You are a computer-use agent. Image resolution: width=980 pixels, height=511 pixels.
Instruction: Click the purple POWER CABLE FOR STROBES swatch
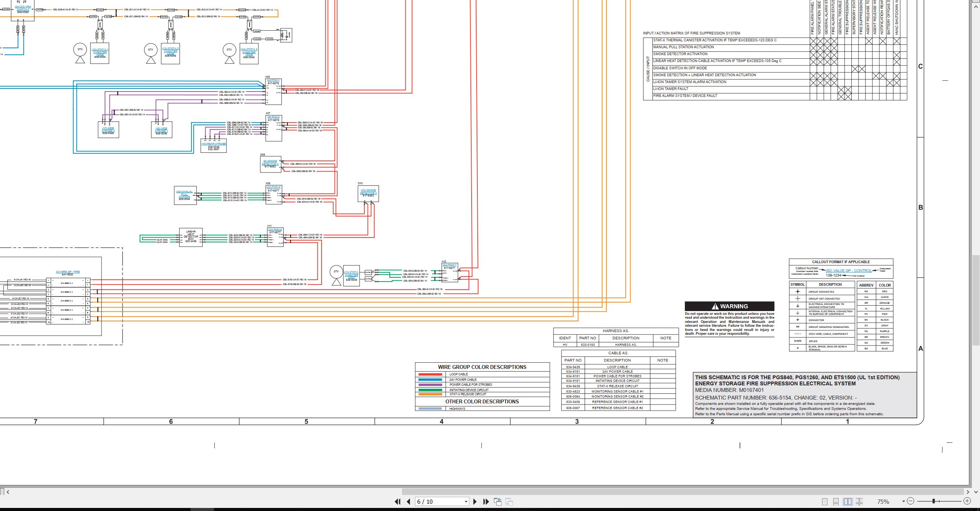[x=431, y=385]
